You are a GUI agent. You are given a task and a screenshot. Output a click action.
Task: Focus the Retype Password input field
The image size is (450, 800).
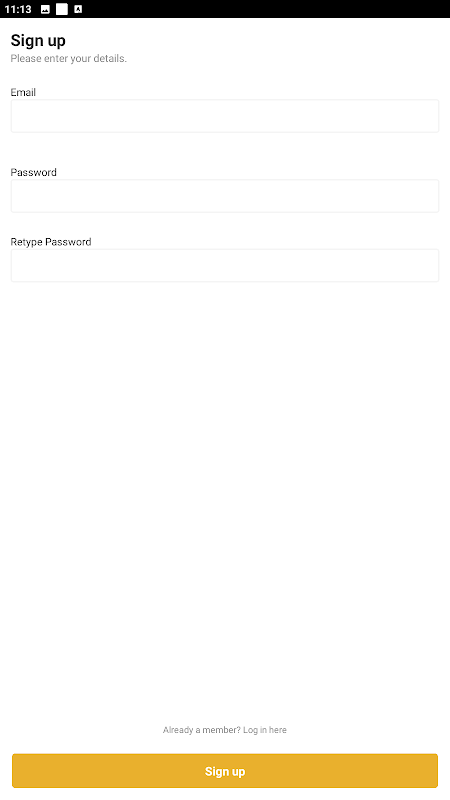(x=225, y=265)
